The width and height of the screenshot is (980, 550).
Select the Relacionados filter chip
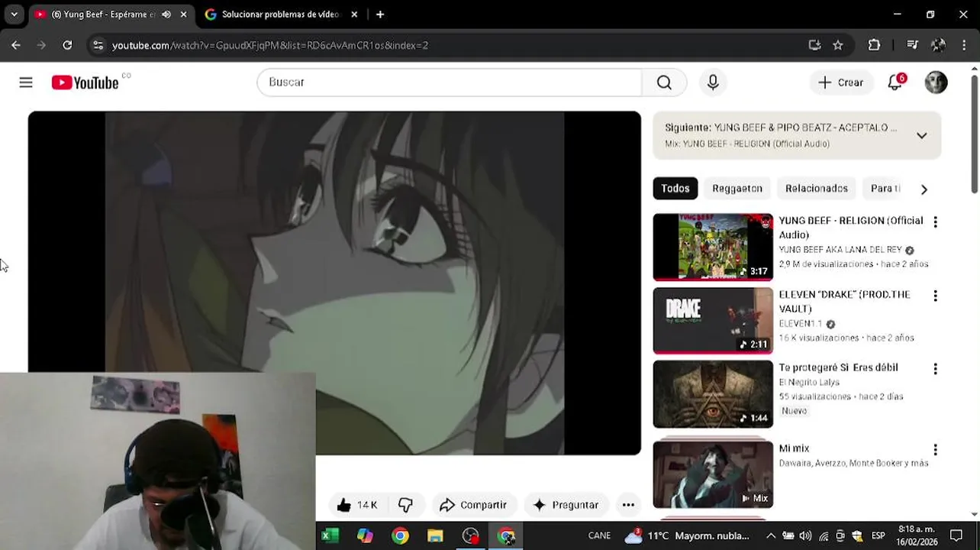[817, 189]
